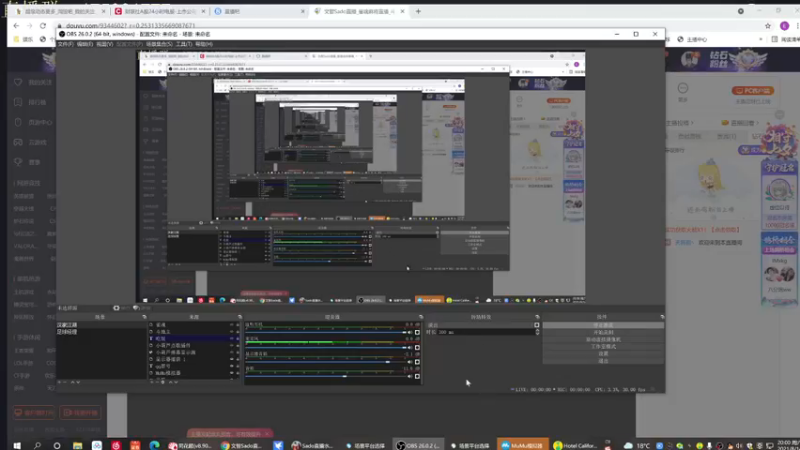Open Windows taskbar search
The width and height of the screenshot is (800, 450).
pos(37,445)
